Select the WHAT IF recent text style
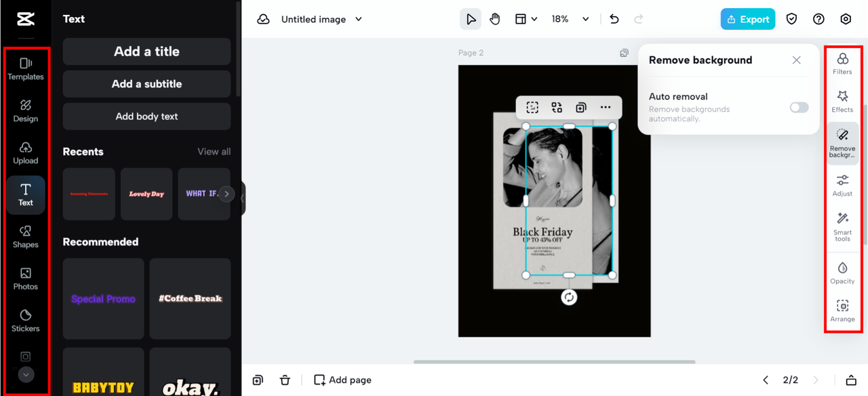The height and width of the screenshot is (396, 868). click(x=201, y=194)
